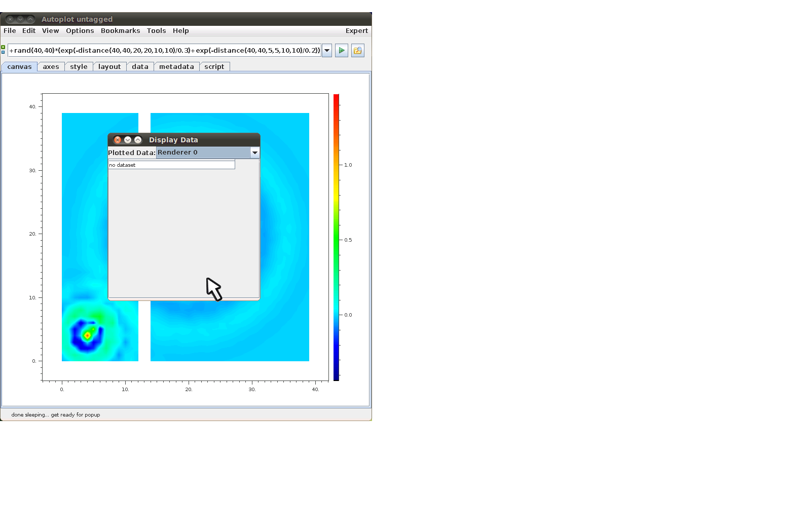Expand the address bar history dropdown

click(327, 51)
